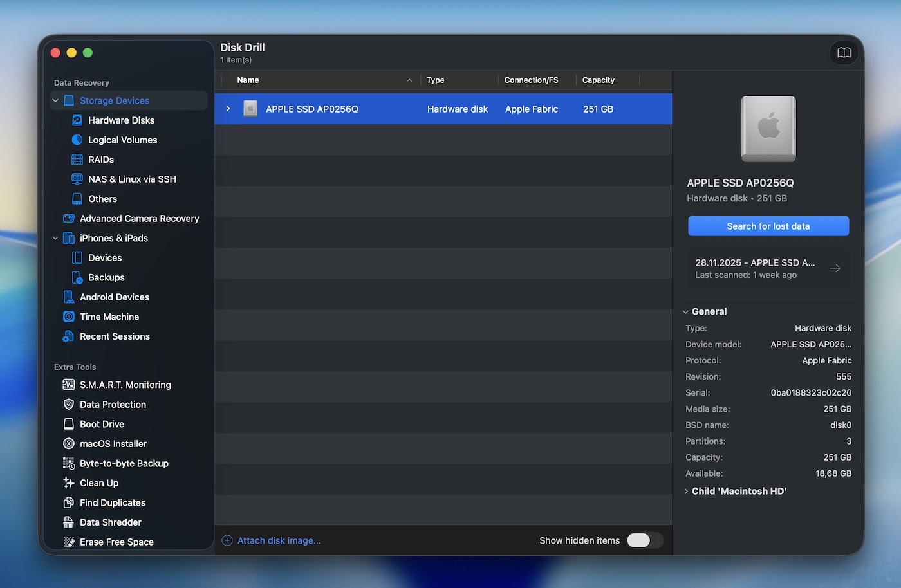Screen dimensions: 901x588
Task: Collapse the iPhones & iPads section
Action: pyautogui.click(x=55, y=238)
